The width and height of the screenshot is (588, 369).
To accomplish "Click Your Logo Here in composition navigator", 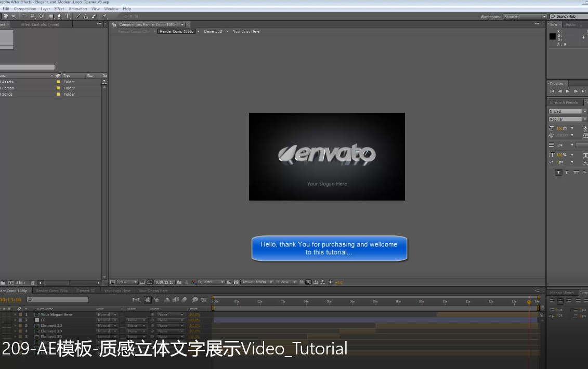I will [246, 32].
